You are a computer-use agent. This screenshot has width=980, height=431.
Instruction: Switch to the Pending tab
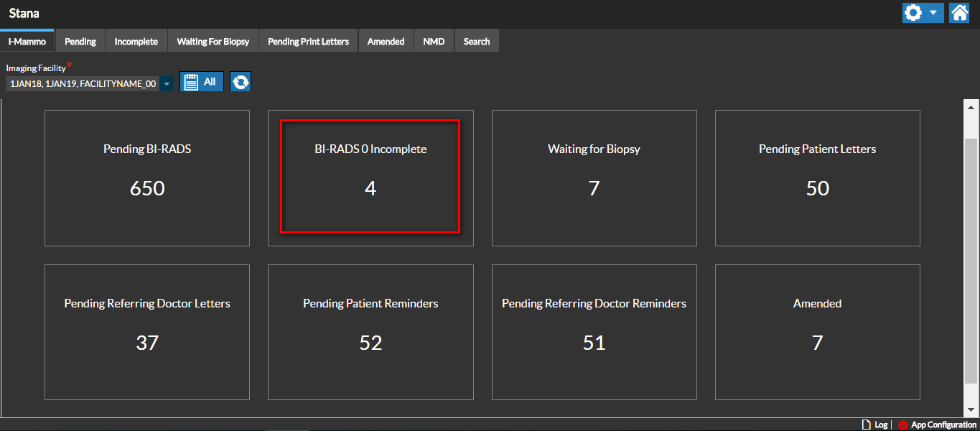pyautogui.click(x=80, y=42)
